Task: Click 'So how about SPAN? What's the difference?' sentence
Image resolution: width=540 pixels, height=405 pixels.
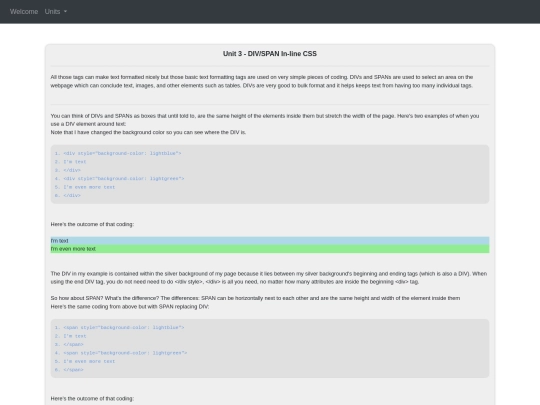Action: (255, 298)
